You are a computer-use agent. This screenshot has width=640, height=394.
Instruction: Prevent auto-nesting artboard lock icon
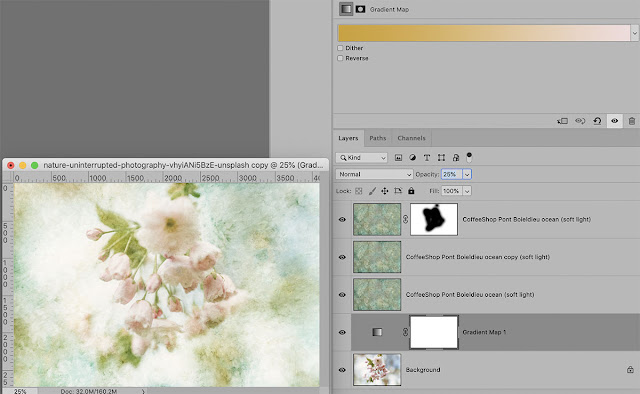[x=398, y=191]
